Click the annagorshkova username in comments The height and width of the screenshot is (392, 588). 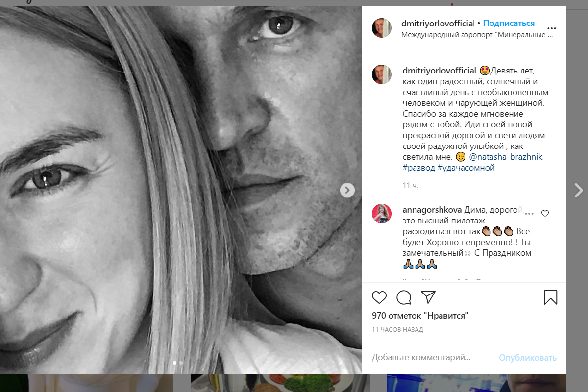[x=432, y=210]
